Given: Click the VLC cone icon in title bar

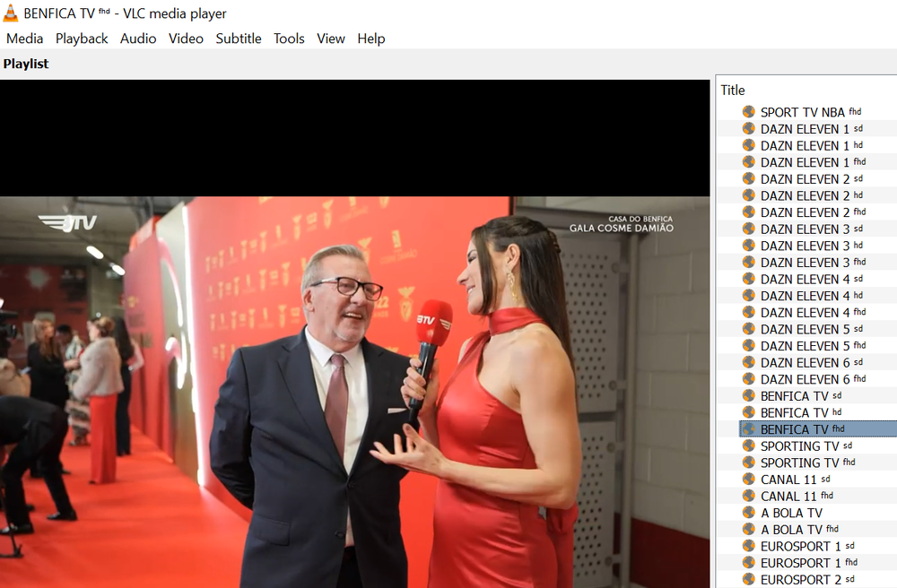Looking at the screenshot, I should pos(10,13).
